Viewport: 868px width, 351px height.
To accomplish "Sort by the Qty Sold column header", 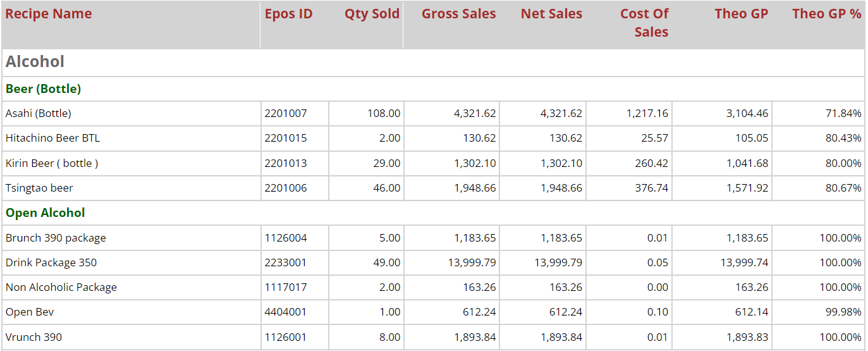I will [372, 14].
